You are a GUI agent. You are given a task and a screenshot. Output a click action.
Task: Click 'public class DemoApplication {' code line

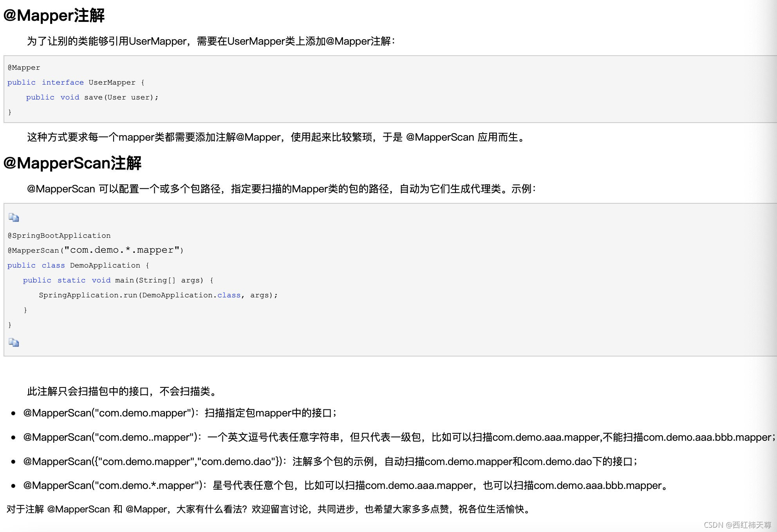(x=78, y=265)
